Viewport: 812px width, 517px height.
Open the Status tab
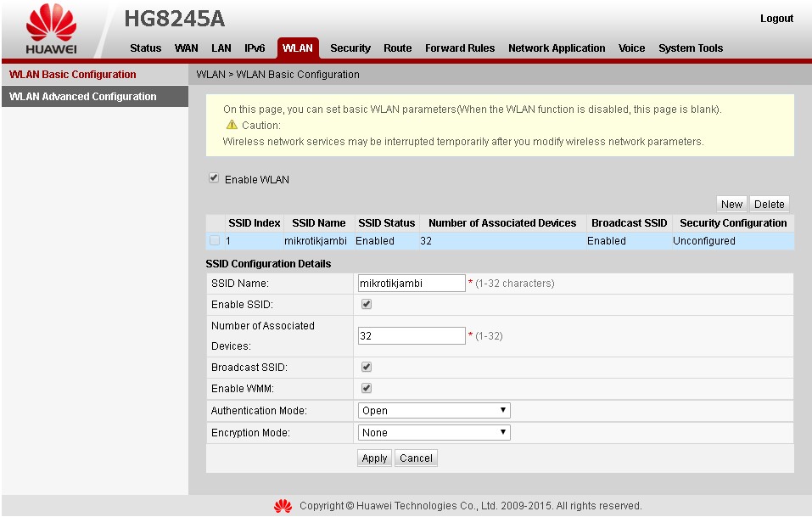coord(146,48)
